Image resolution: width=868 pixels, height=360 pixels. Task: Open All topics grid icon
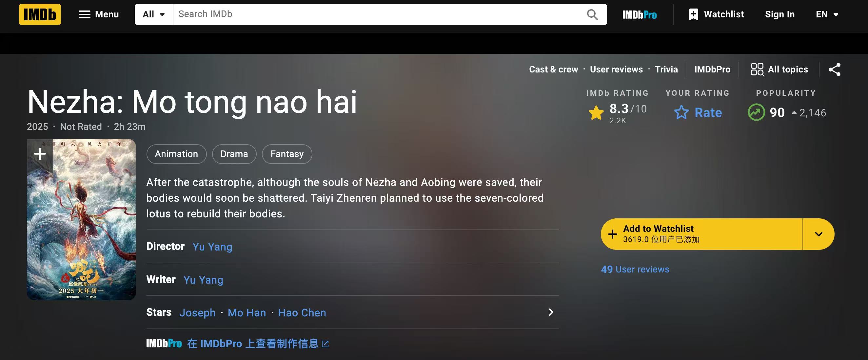pyautogui.click(x=757, y=70)
